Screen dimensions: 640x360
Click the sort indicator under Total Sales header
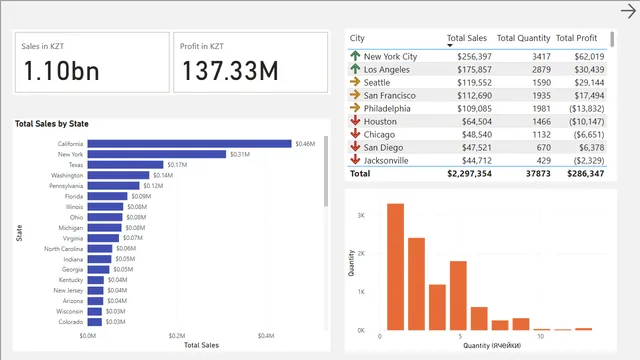tap(450, 45)
